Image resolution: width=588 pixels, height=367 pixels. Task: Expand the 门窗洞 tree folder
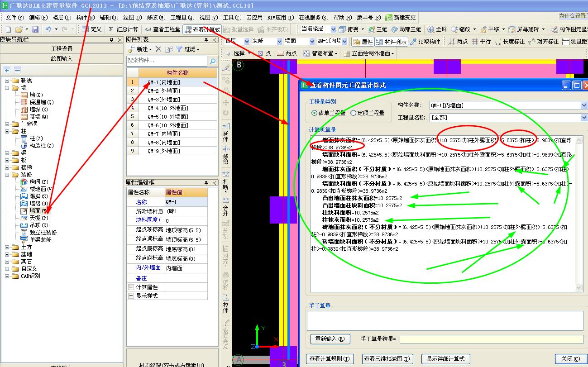(x=7, y=124)
